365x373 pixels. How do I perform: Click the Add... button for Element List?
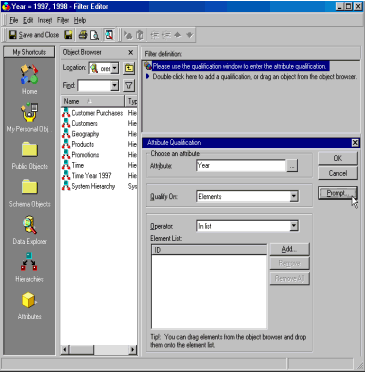coord(289,249)
